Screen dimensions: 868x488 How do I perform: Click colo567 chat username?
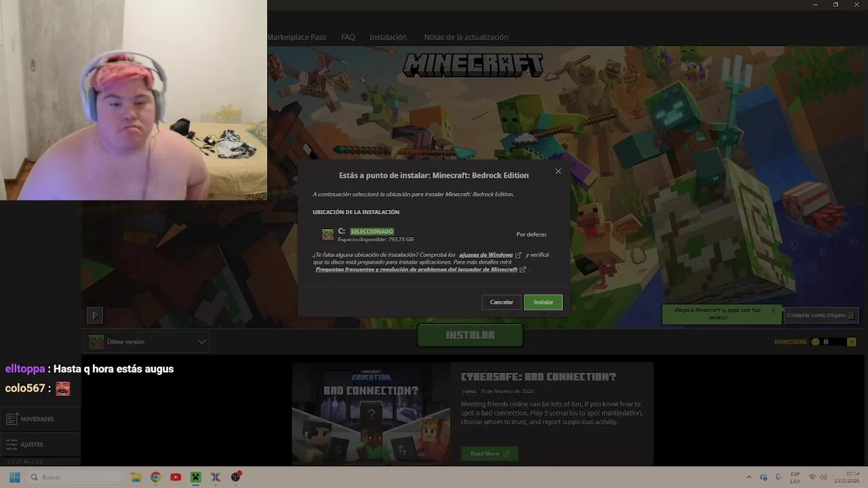[24, 388]
